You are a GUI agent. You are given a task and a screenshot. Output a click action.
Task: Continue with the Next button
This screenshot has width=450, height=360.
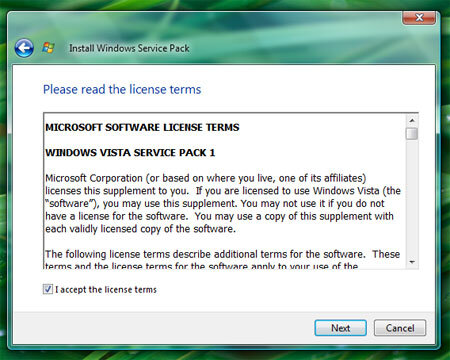coord(340,328)
